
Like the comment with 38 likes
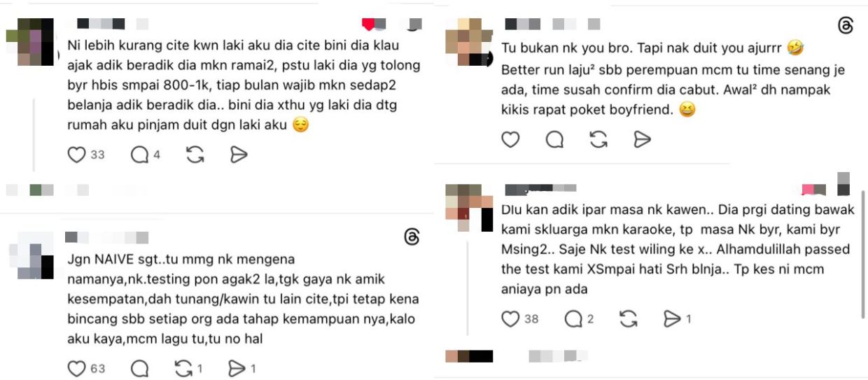coord(511,319)
